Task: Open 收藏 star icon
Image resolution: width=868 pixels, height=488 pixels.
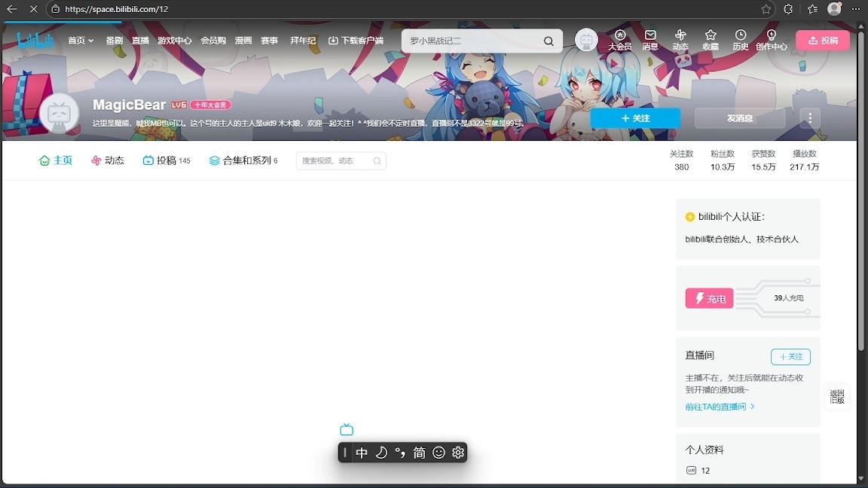Action: 711,41
